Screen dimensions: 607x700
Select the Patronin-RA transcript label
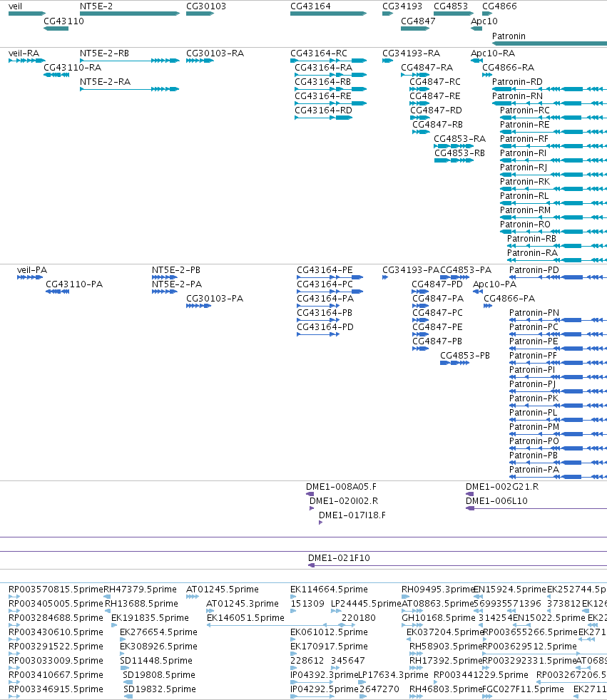coord(532,253)
